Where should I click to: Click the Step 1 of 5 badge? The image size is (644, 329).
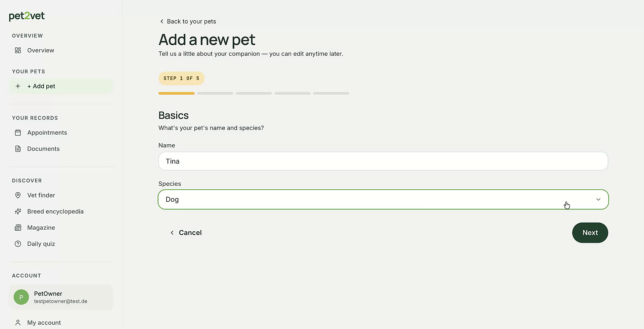click(181, 78)
